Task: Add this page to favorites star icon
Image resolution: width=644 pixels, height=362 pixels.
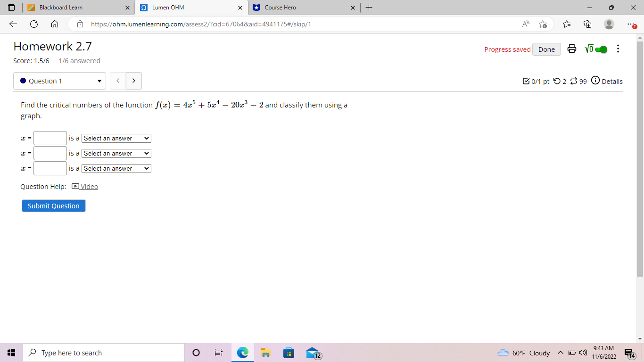Action: [x=543, y=24]
